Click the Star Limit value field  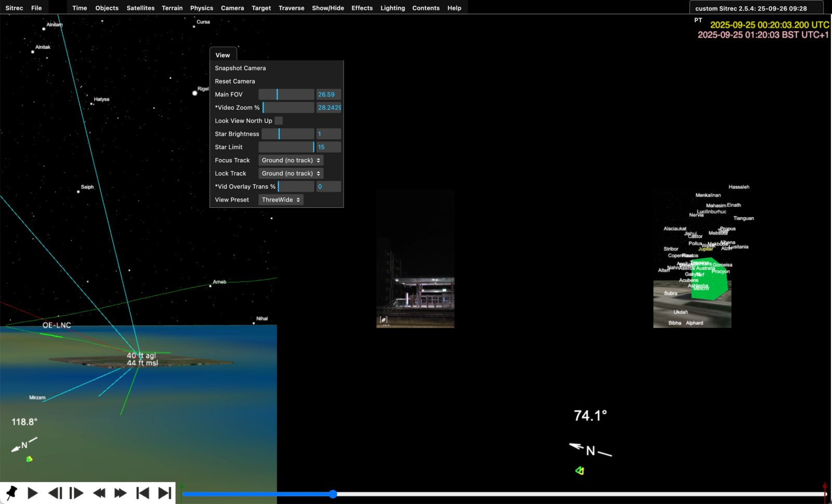(x=329, y=147)
